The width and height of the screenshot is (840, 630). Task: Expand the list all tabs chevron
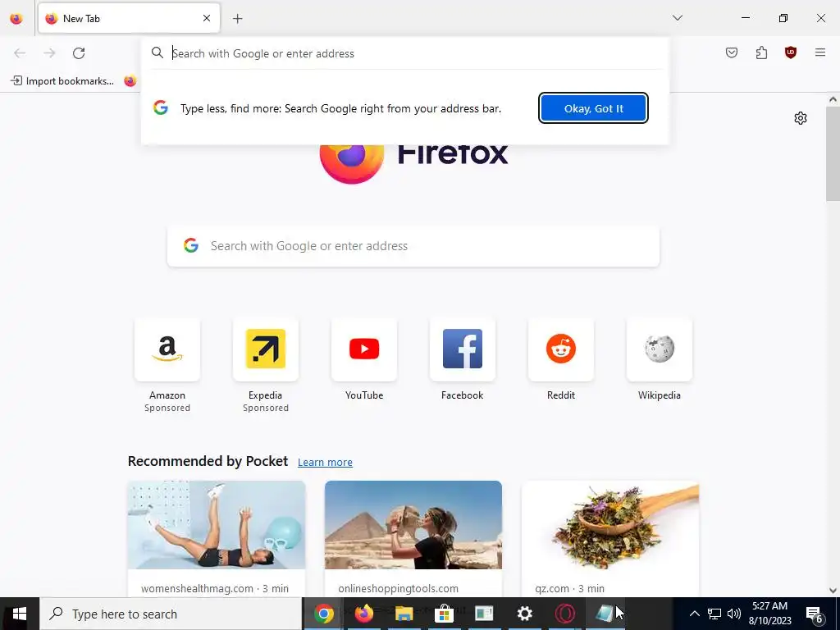pyautogui.click(x=678, y=18)
